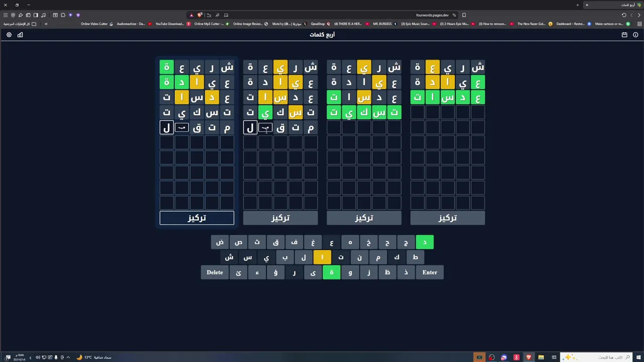This screenshot has height=362, width=644.
Task: Open browser hamburger menu
Action: tap(6, 15)
